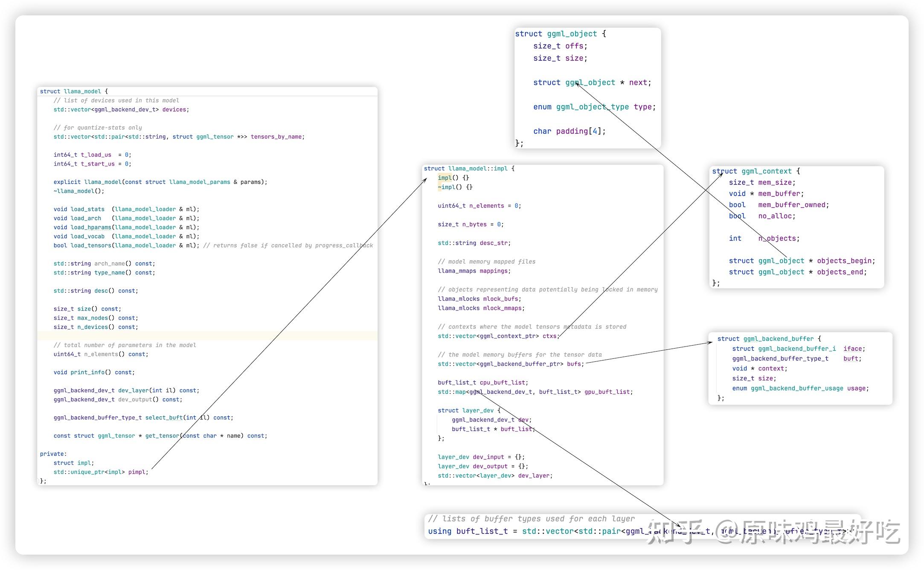Click the pimpl member in llama_model
This screenshot has height=570, width=924.
tap(137, 472)
